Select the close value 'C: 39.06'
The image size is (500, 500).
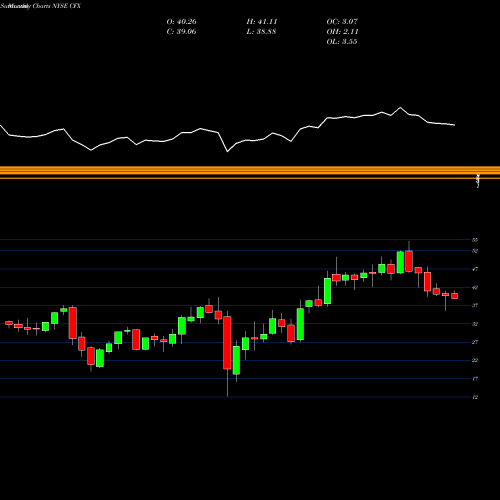click(181, 32)
